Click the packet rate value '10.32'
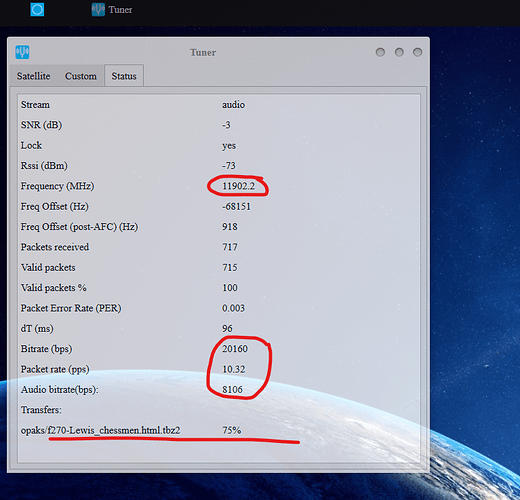 coord(233,370)
